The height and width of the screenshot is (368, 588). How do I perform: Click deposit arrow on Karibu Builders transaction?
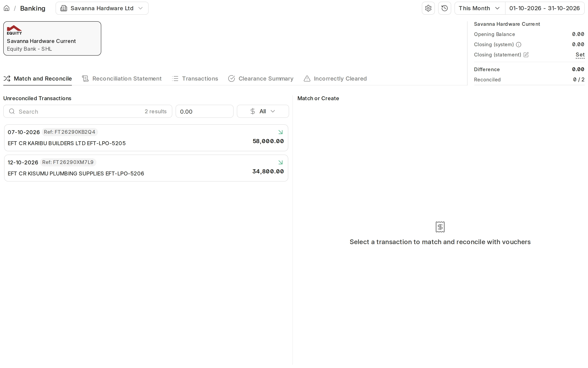click(x=280, y=132)
